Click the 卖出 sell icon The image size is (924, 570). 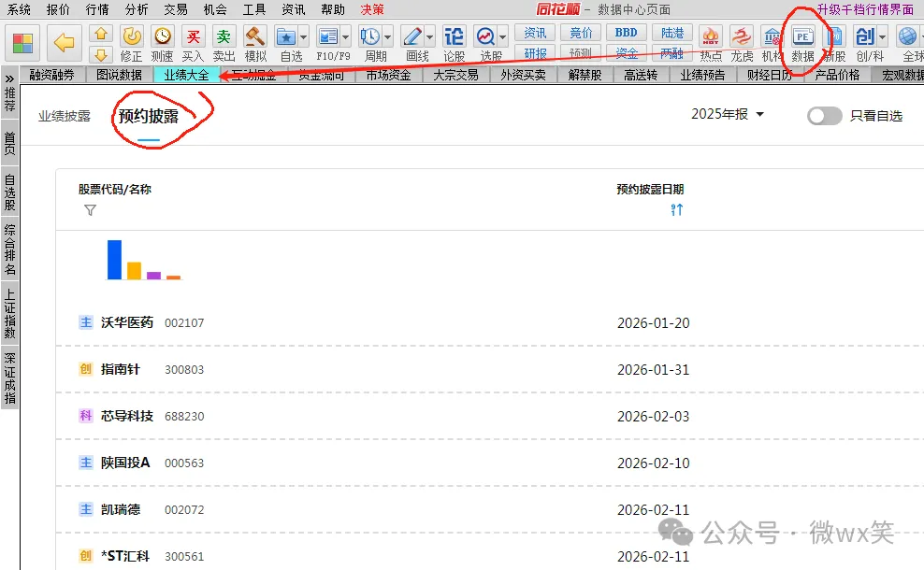point(224,37)
